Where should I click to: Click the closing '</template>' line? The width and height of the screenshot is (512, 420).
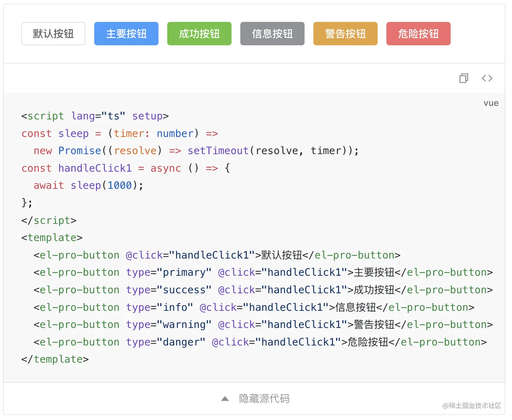(55, 359)
